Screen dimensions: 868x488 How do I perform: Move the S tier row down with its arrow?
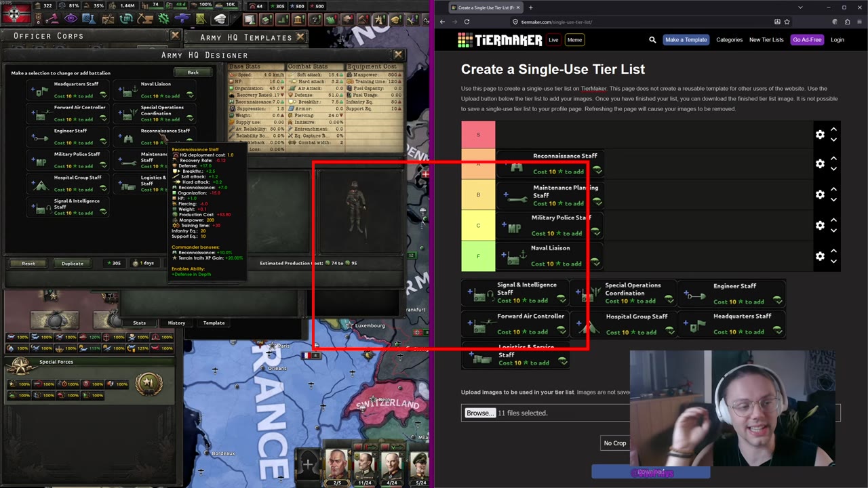(834, 140)
